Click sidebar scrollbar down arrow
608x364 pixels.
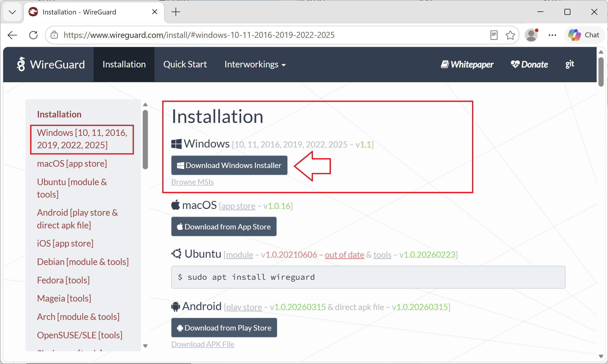[x=145, y=346]
